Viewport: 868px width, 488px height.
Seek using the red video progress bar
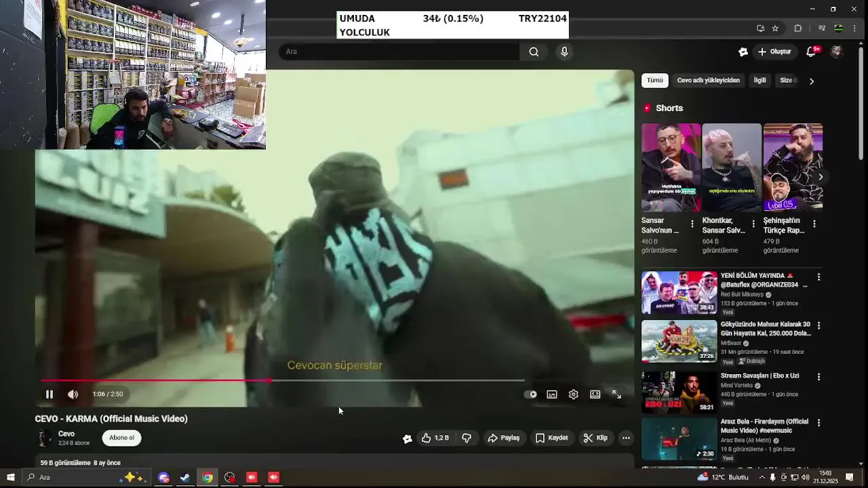tap(282, 380)
